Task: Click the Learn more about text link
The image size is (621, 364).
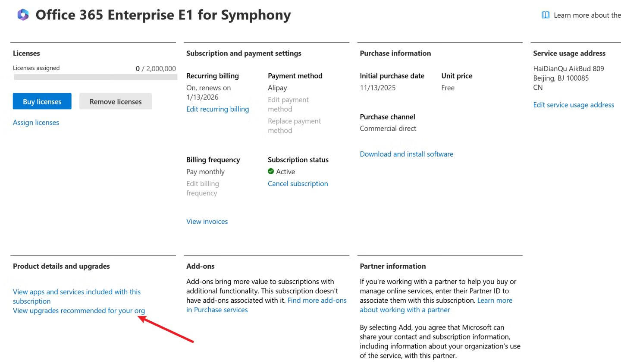Action: (587, 15)
